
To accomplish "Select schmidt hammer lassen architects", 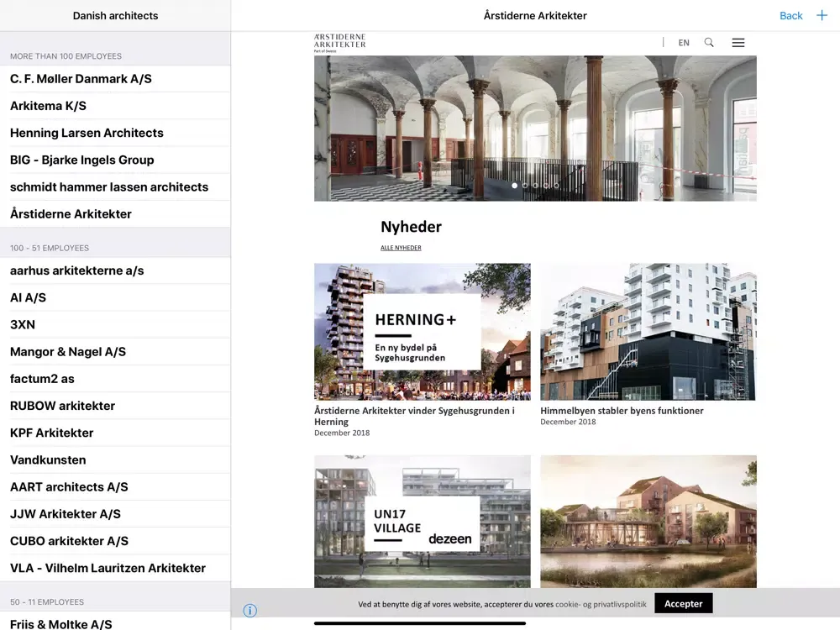I will pos(115,187).
